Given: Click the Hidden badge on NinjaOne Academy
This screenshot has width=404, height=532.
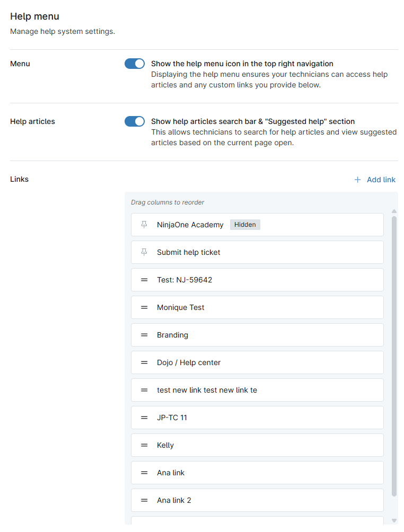Looking at the screenshot, I should point(245,225).
